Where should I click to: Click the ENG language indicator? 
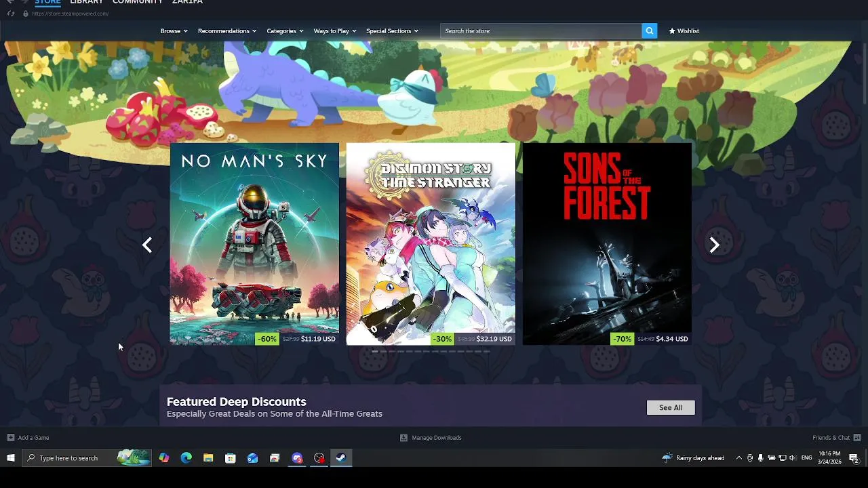[x=806, y=458]
